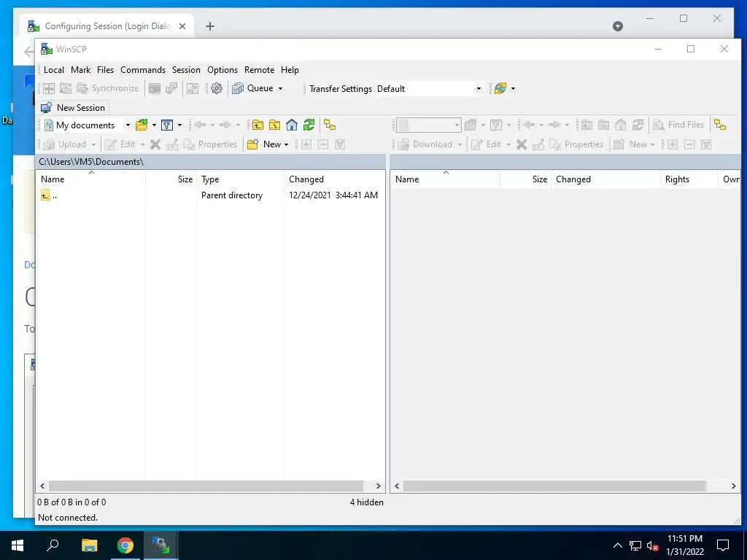The image size is (747, 560).
Task: Open the Commands menu
Action: (x=143, y=70)
